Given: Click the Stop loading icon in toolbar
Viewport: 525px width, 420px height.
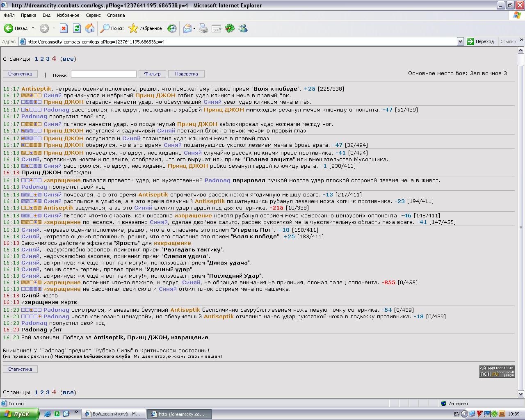Looking at the screenshot, I should [64, 28].
